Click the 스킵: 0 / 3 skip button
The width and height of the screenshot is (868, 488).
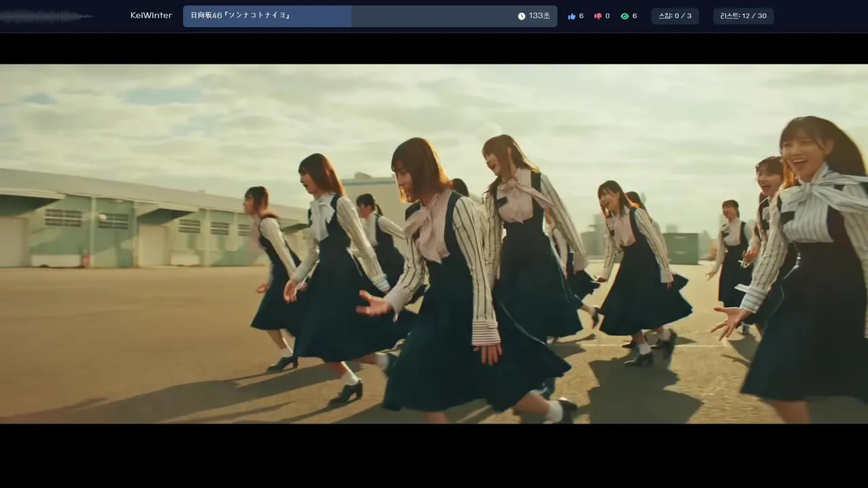click(675, 16)
